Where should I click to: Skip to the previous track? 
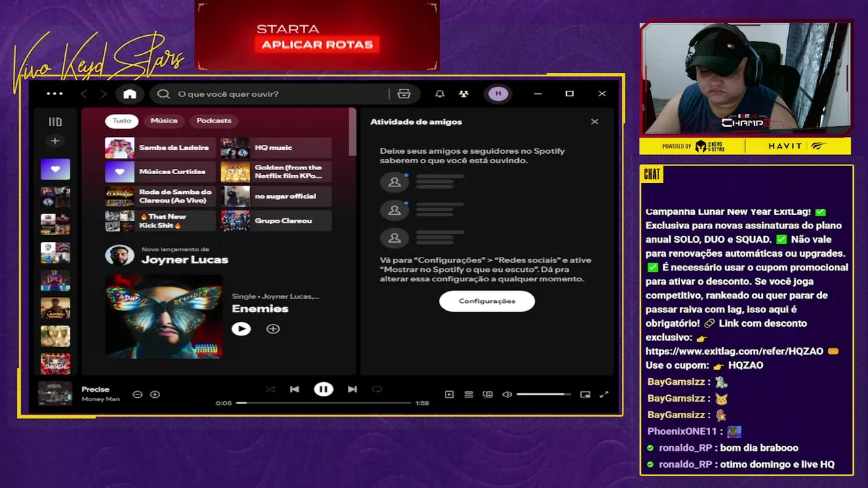coord(294,389)
